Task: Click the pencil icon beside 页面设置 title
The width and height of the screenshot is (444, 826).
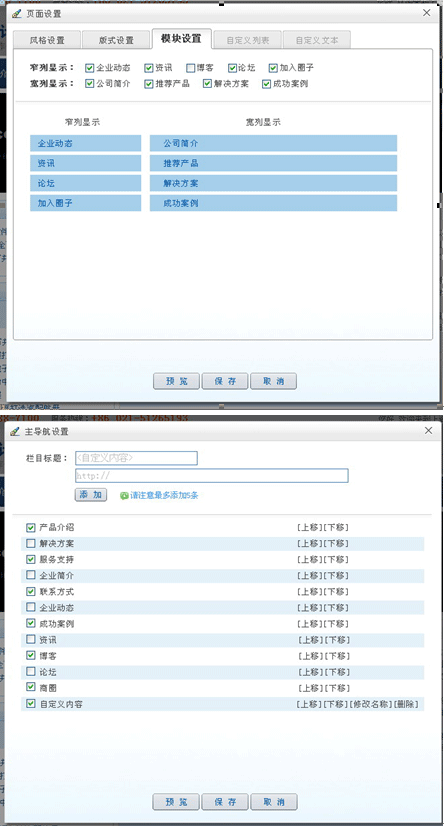Action: (x=16, y=14)
